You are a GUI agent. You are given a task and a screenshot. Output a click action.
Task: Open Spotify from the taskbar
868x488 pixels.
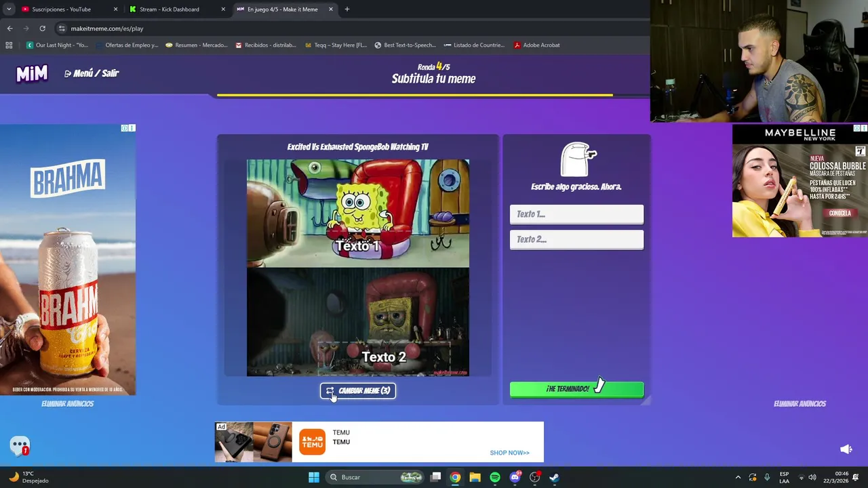click(495, 477)
